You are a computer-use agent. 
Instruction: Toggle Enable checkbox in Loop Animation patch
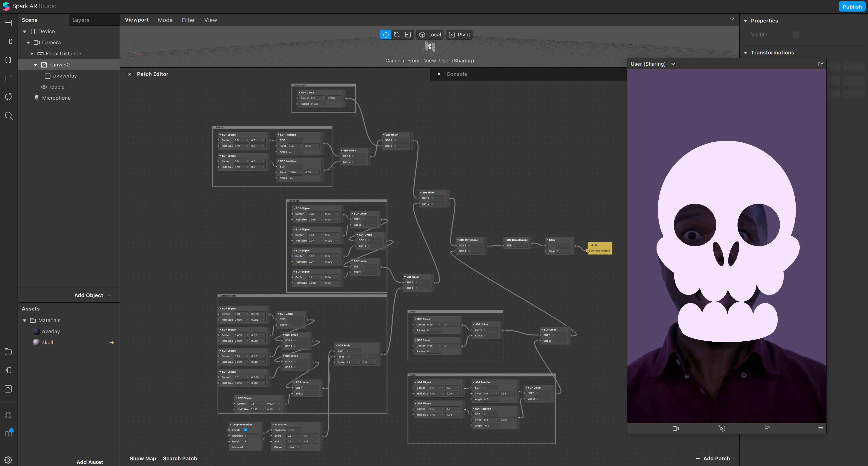pyautogui.click(x=245, y=430)
